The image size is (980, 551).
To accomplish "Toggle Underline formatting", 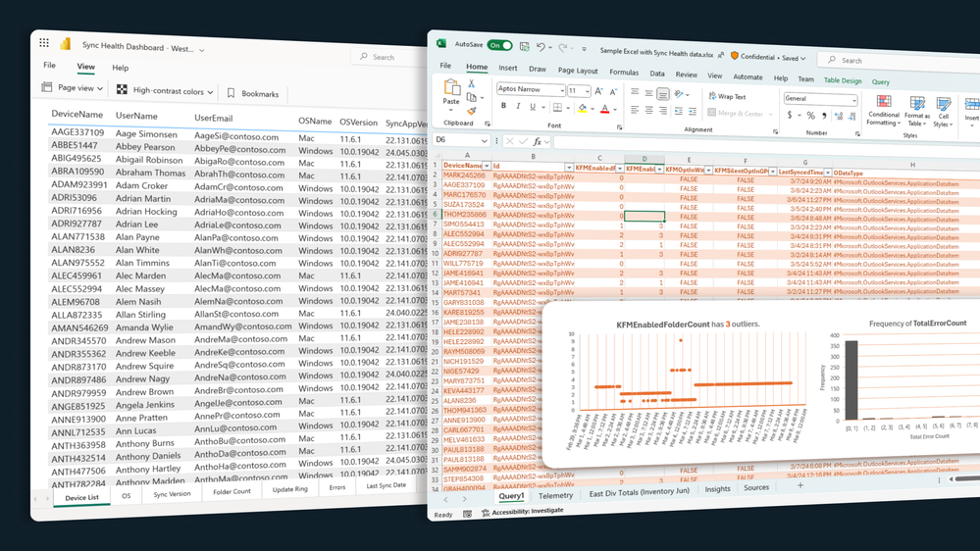I will pyautogui.click(x=533, y=107).
